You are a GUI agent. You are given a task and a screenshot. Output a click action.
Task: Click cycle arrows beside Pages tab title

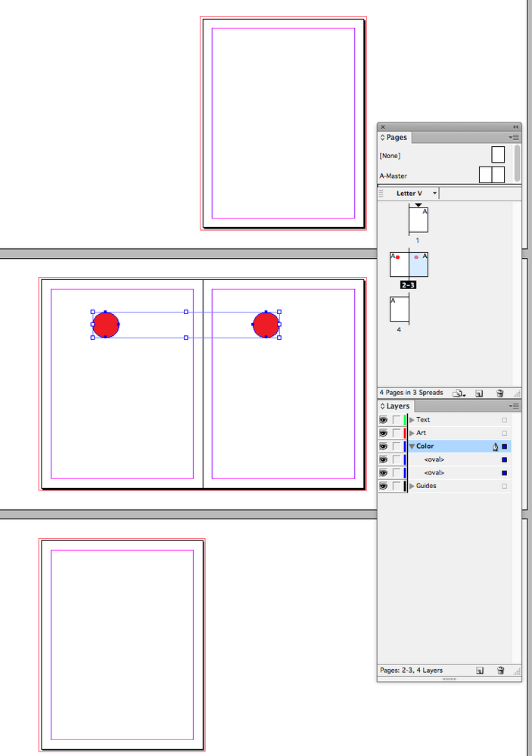click(382, 138)
